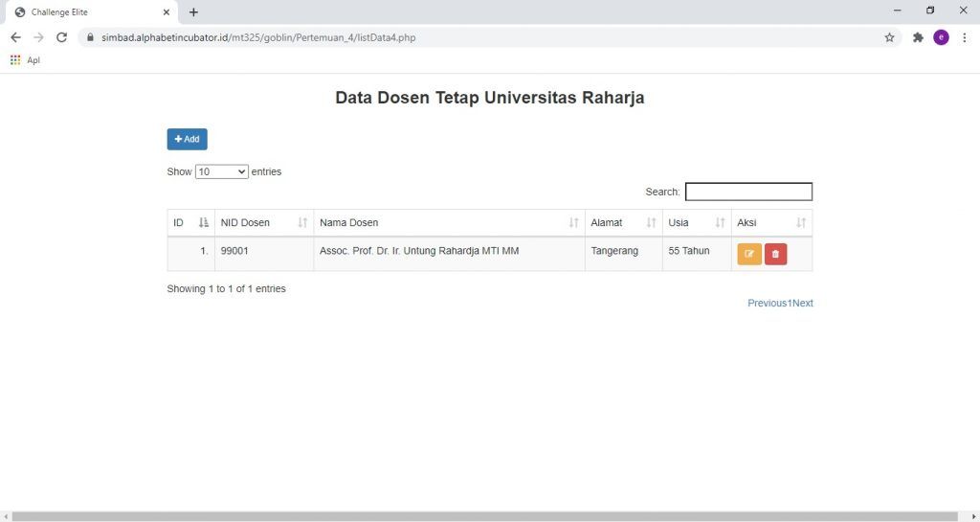
Task: Click the blue Add button
Action: 187,139
